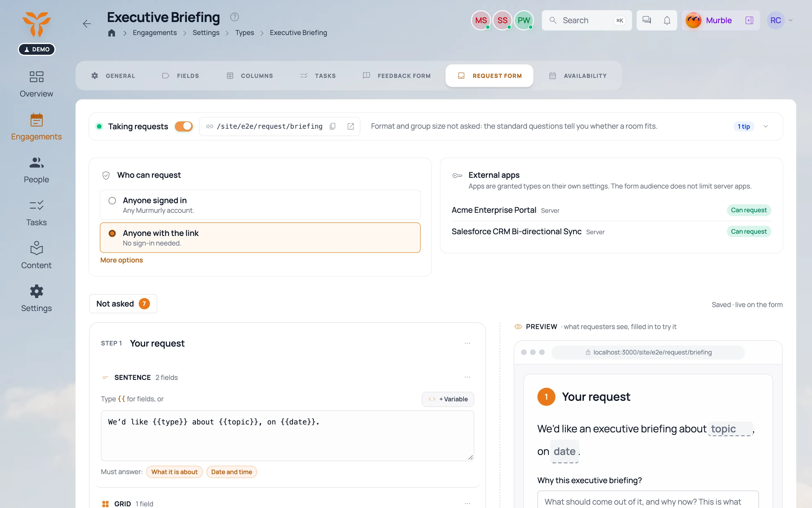Click the More options link
812x508 pixels.
coord(122,260)
